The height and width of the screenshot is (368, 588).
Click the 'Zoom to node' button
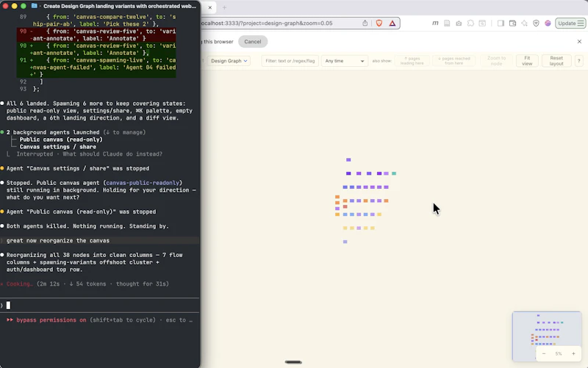coord(497,61)
